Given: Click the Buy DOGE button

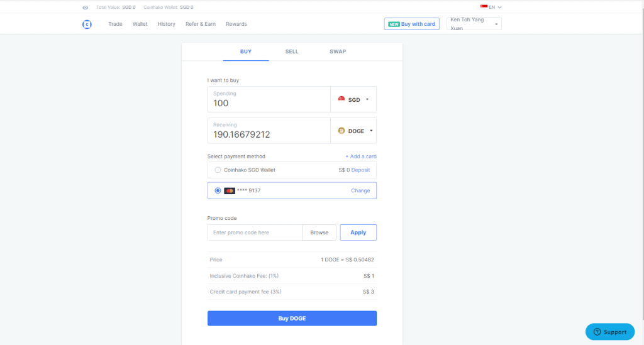Looking at the screenshot, I should pos(292,319).
